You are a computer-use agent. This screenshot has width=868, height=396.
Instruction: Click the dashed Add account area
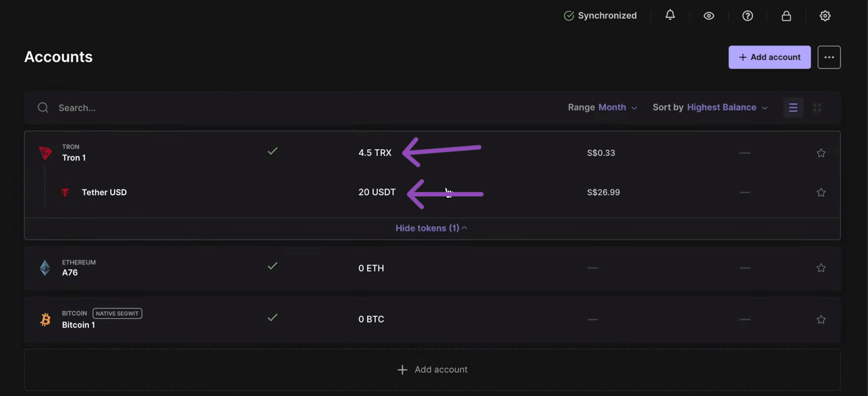[x=432, y=370]
